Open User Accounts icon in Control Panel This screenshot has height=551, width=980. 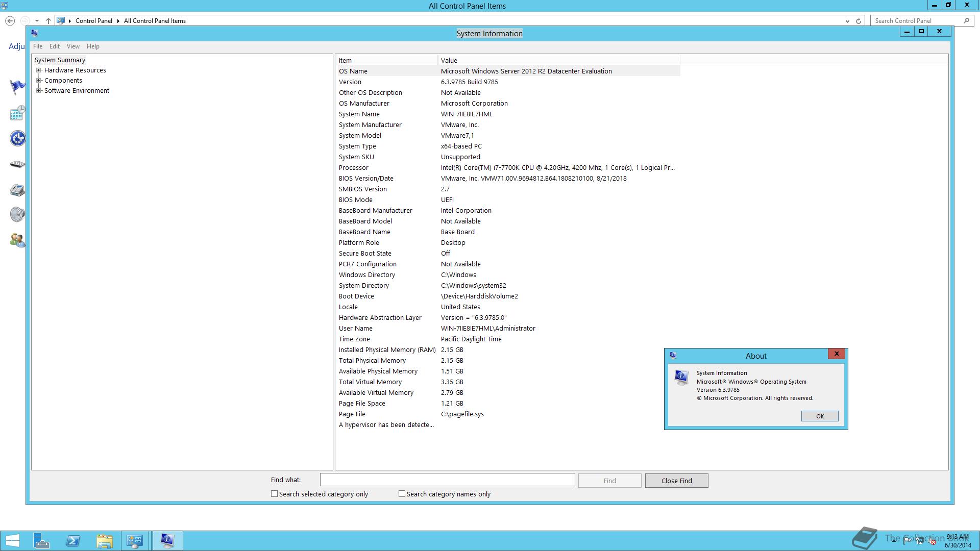17,240
